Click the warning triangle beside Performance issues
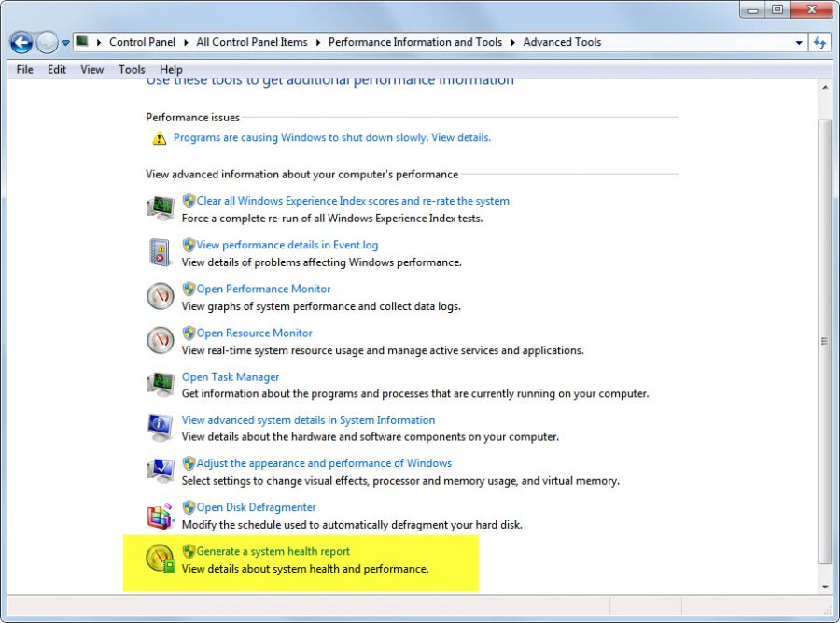Screen dimensions: 840x623 click(x=159, y=136)
